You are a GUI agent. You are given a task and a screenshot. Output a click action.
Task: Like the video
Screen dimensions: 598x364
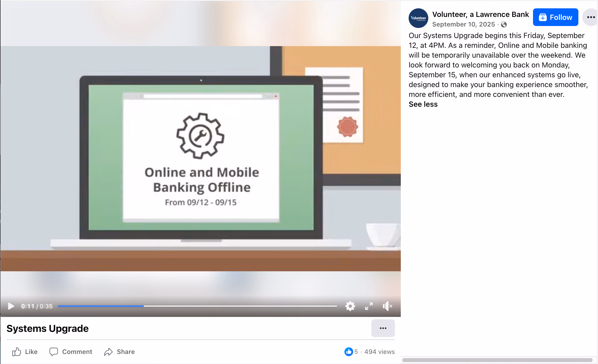click(x=25, y=352)
